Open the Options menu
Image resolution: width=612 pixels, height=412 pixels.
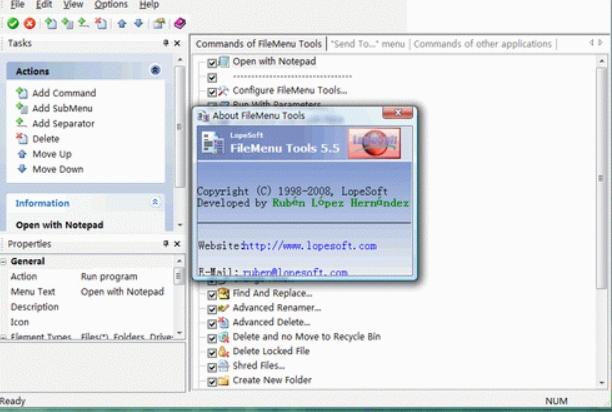(x=111, y=5)
